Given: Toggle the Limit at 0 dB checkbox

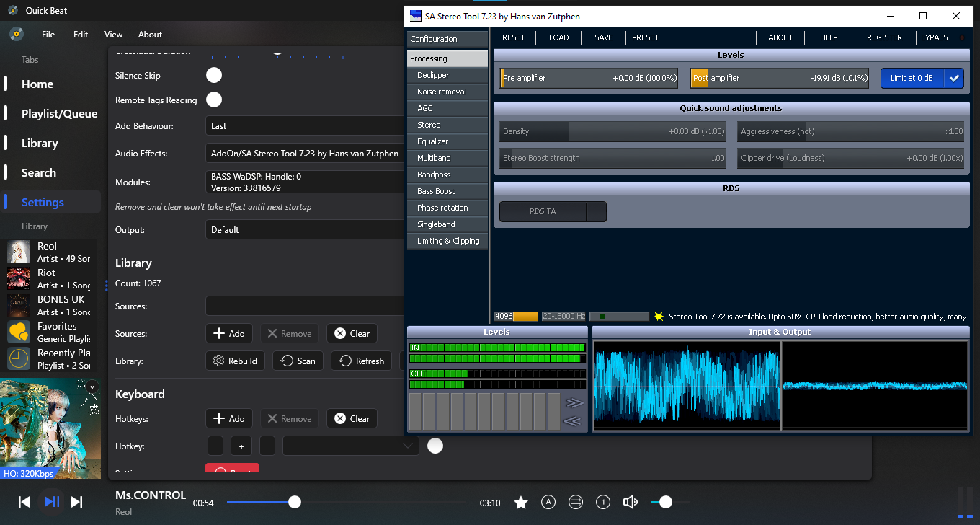Looking at the screenshot, I should click(x=922, y=78).
